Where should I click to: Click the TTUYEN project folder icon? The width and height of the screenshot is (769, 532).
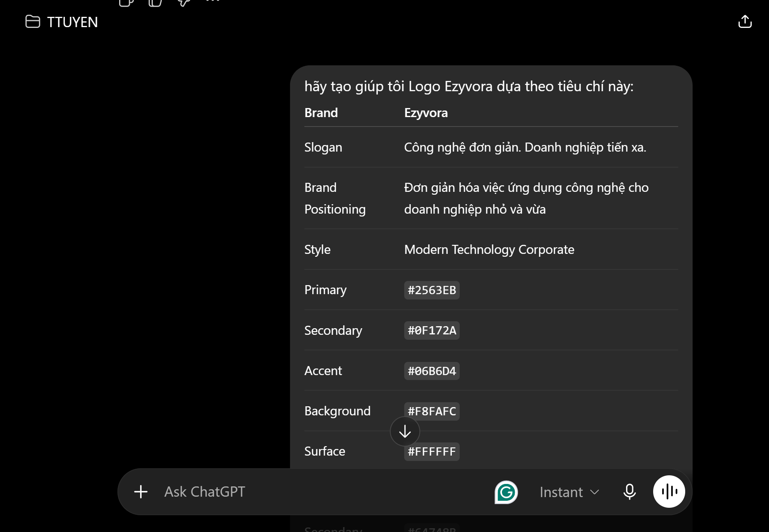coord(33,22)
